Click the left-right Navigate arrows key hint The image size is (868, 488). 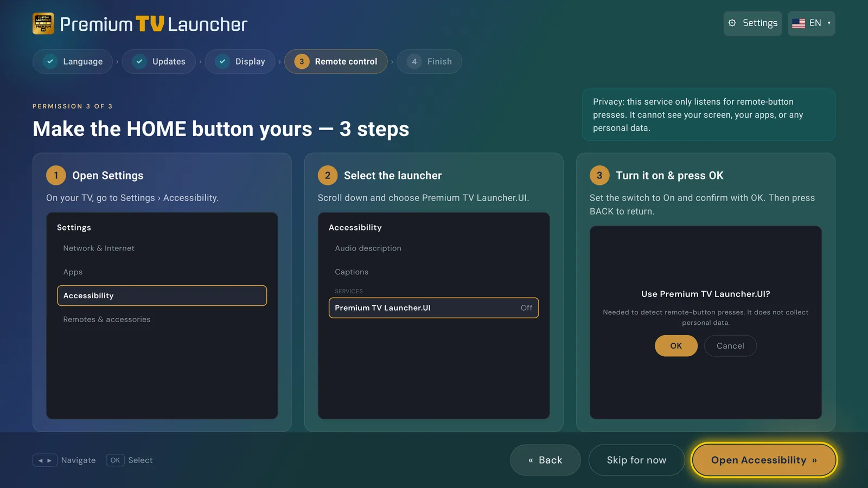(x=45, y=460)
